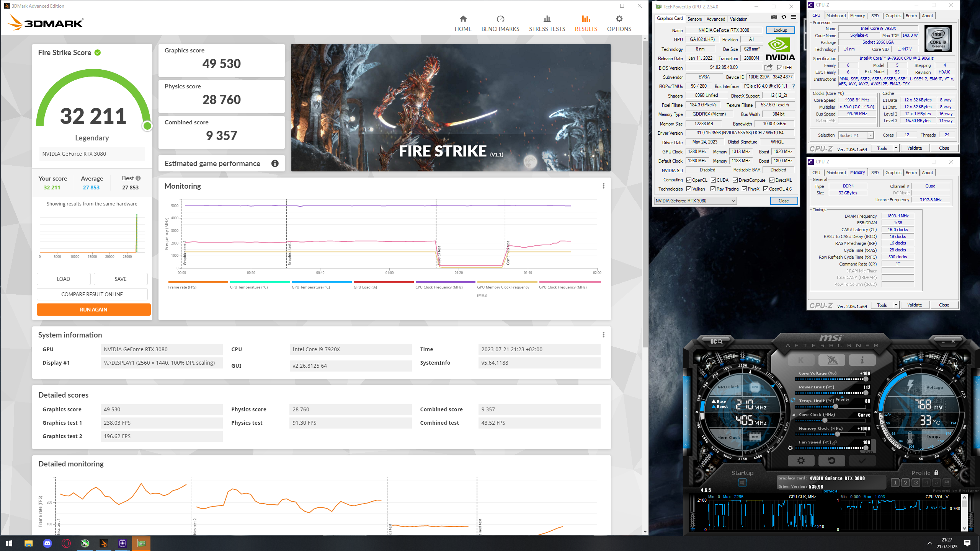
Task: Toggle the Vulkan checkbox in GPU-Z
Action: click(x=689, y=189)
